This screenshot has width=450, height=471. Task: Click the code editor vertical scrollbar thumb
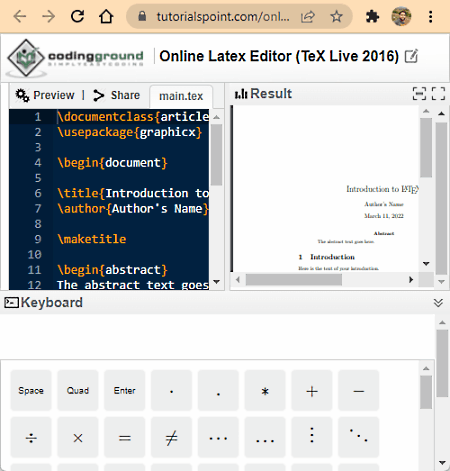[x=216, y=155]
